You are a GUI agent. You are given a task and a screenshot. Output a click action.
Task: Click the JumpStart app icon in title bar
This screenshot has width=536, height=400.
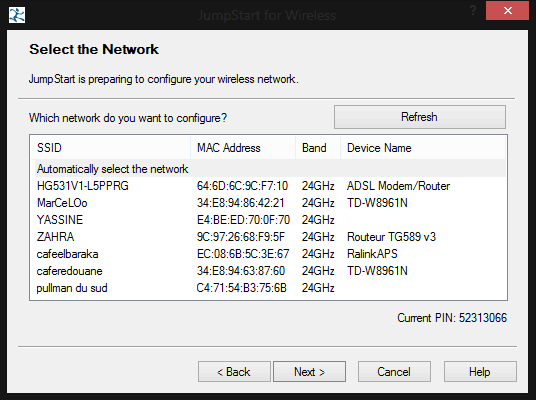tap(17, 15)
